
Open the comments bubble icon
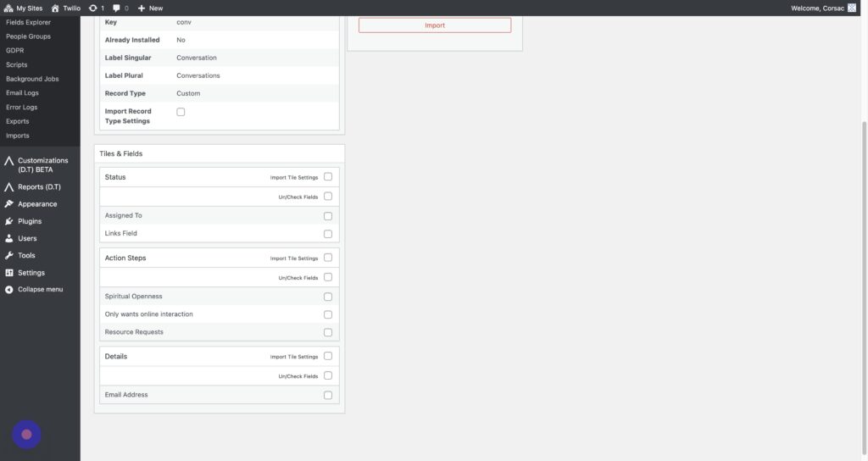pyautogui.click(x=117, y=8)
